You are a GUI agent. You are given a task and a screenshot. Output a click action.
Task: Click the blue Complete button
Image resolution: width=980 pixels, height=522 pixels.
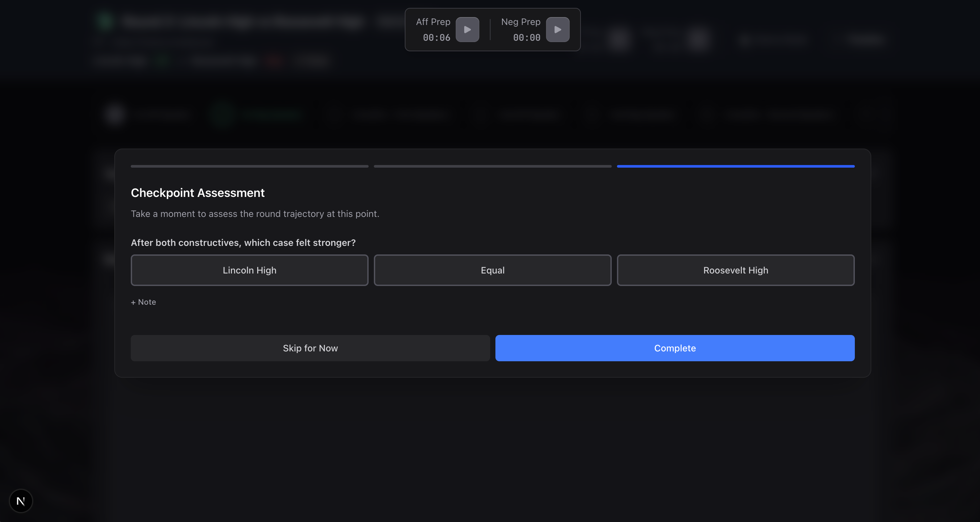674,348
